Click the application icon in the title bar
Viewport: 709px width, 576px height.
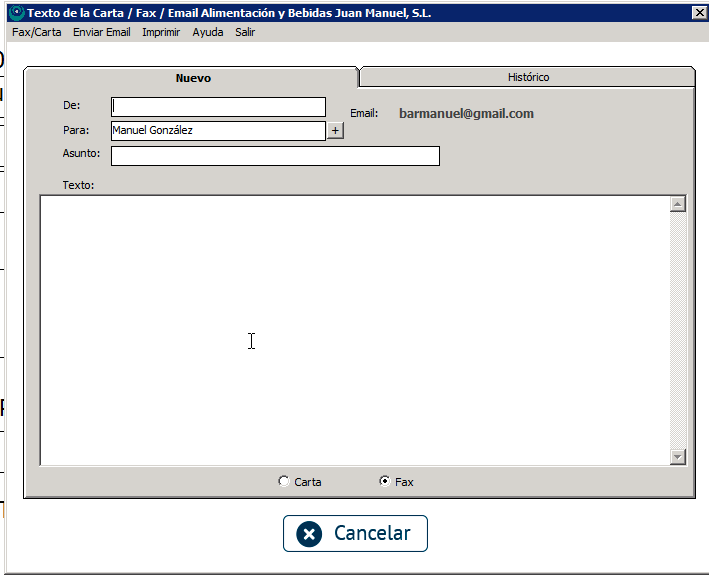15,13
